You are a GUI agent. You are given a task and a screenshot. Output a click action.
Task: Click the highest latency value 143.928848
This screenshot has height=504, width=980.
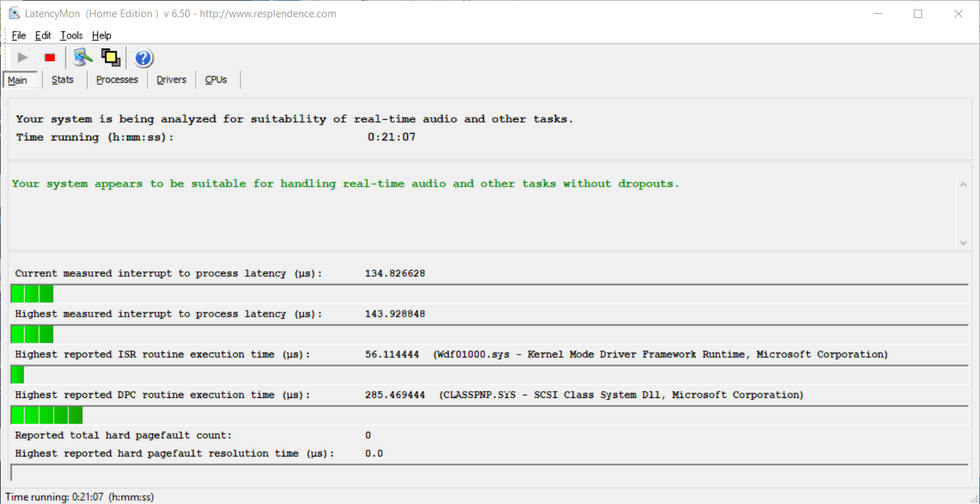395,314
